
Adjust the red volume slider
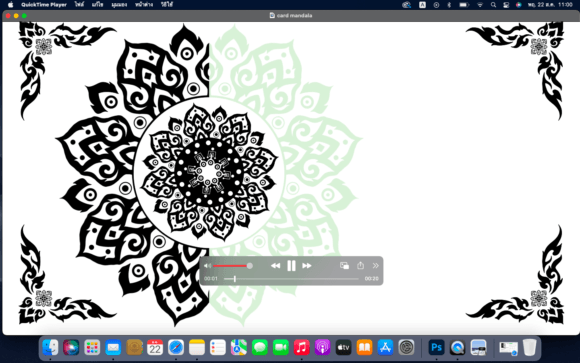click(x=232, y=266)
